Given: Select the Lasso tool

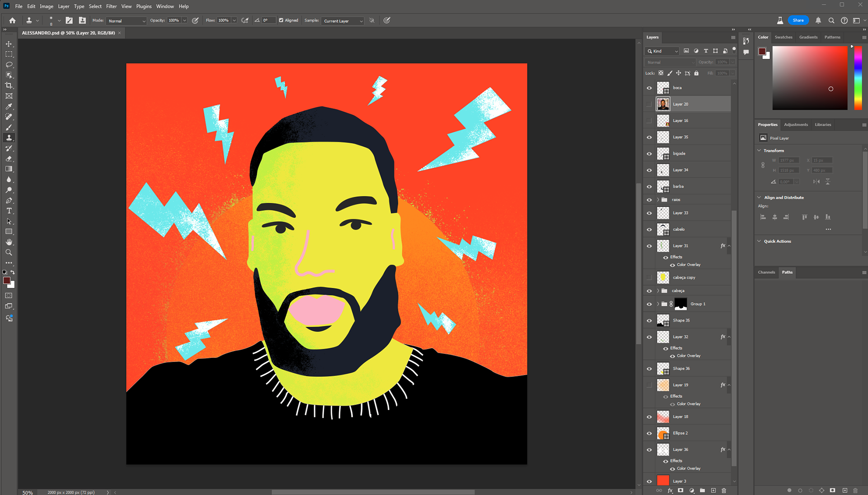Looking at the screenshot, I should pos(9,65).
